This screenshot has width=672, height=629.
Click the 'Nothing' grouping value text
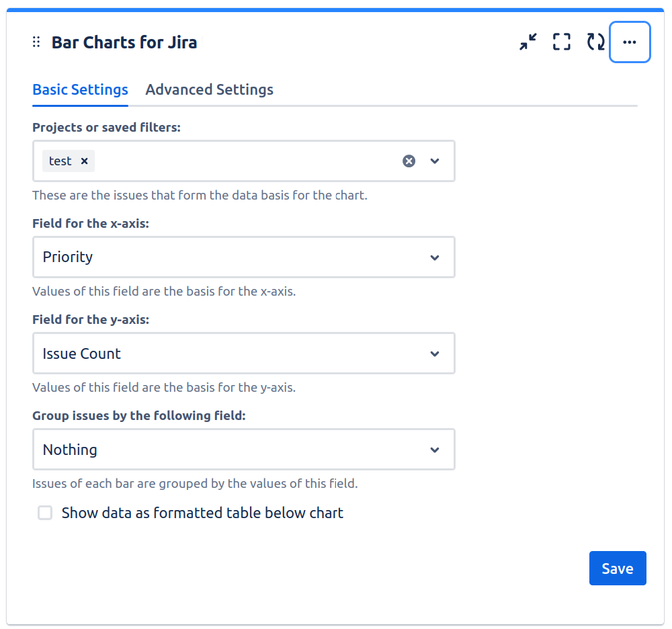[x=70, y=450]
